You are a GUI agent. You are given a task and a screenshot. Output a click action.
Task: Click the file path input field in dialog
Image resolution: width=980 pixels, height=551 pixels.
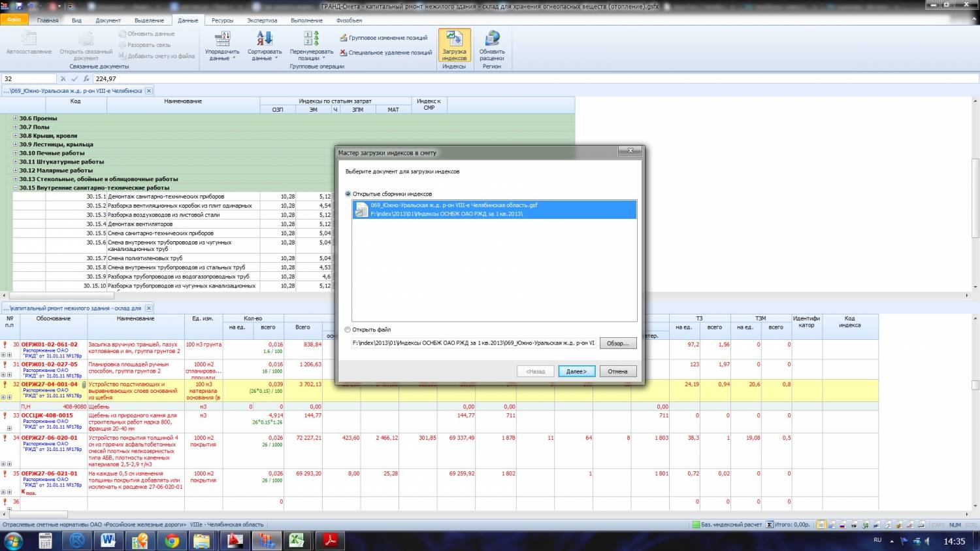click(474, 343)
